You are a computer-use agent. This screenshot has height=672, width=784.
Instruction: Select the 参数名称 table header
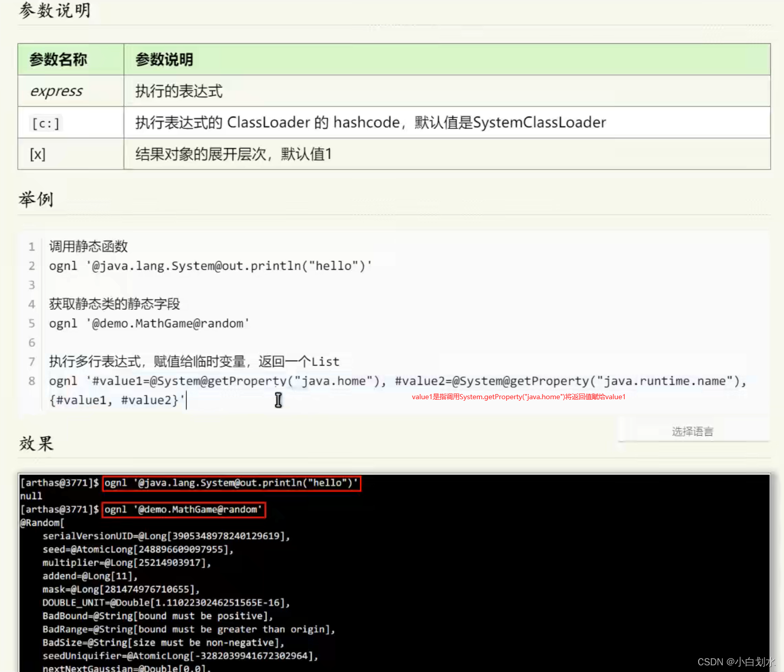click(x=71, y=60)
